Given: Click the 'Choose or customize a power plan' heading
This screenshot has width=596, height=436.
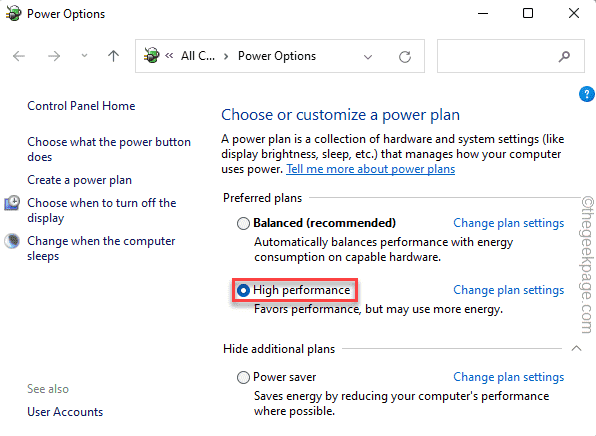Looking at the screenshot, I should 341,115.
